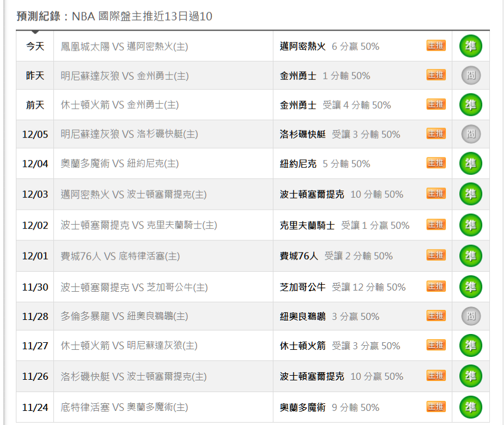Click the 昨天 date cell
This screenshot has height=425, width=504.
[x=35, y=76]
